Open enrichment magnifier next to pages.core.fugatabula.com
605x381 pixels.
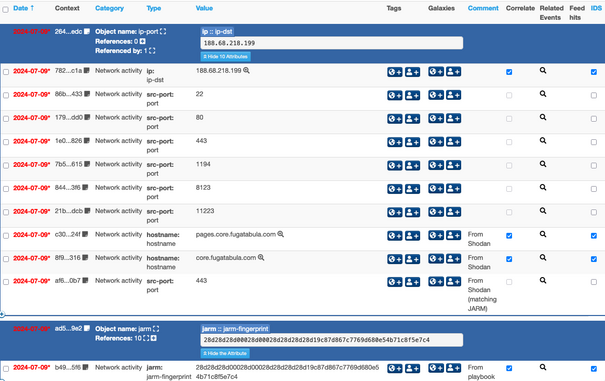coord(281,234)
